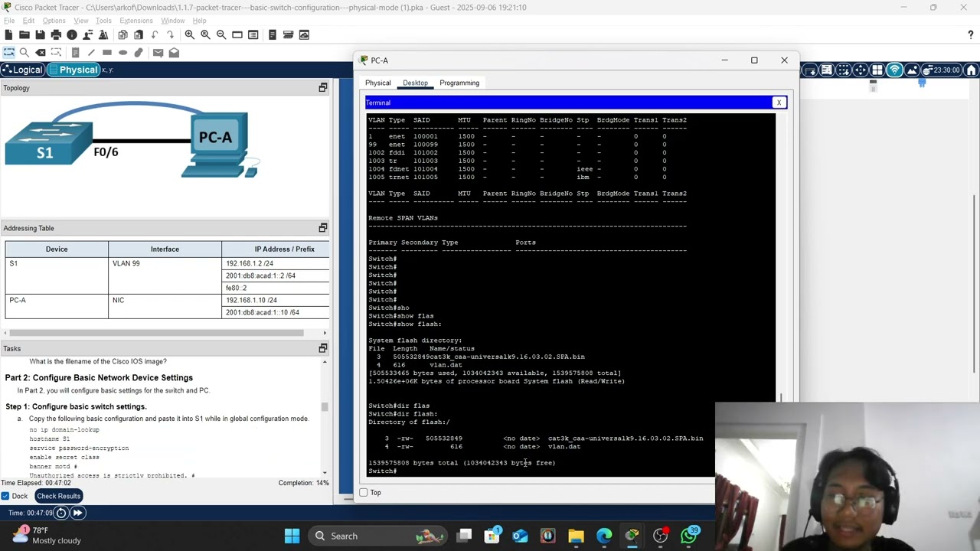Create a new file from the toolbar
Screen dimensions: 980x551
(8, 34)
